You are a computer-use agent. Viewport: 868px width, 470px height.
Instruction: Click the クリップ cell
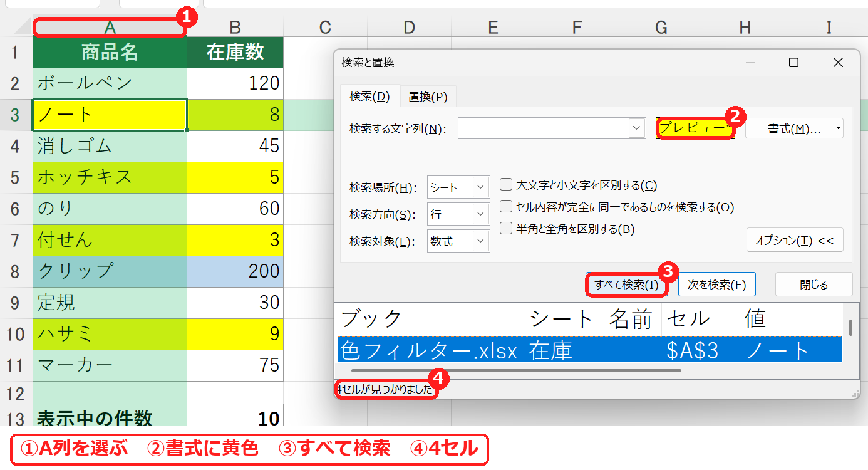[x=110, y=271]
